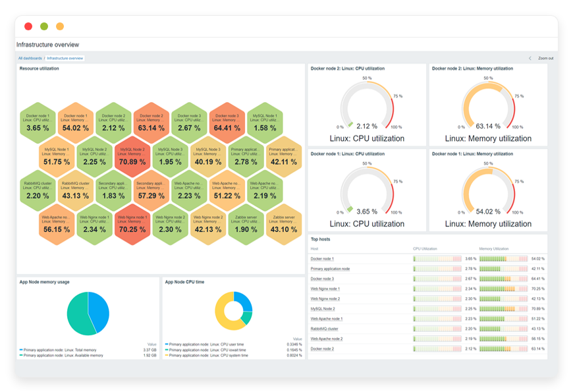This screenshot has height=392, width=573.
Task: Click CPU user time legend swatch
Action: coord(167,345)
